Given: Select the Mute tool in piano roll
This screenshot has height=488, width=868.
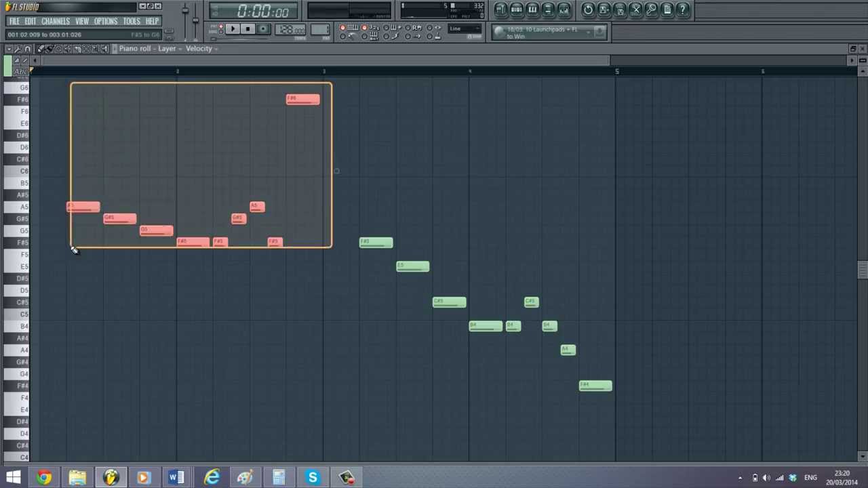Looking at the screenshot, I should coord(67,49).
